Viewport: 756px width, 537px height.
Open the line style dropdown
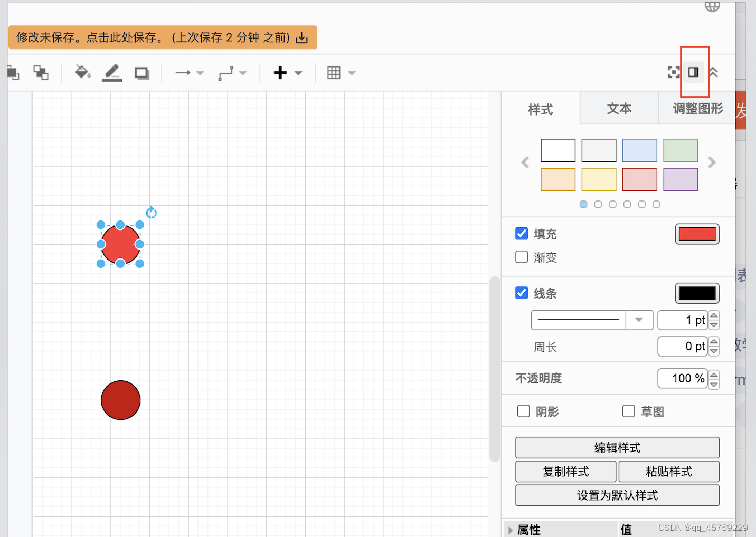tap(639, 320)
